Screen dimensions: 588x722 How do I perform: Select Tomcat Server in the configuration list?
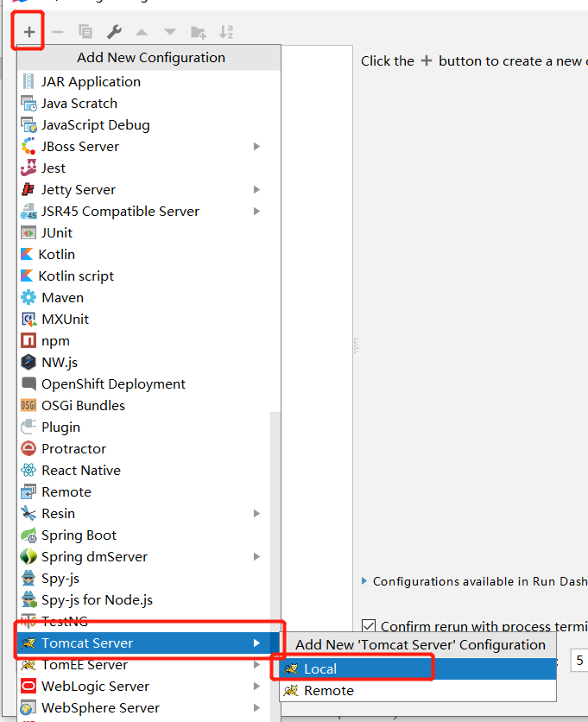point(149,643)
